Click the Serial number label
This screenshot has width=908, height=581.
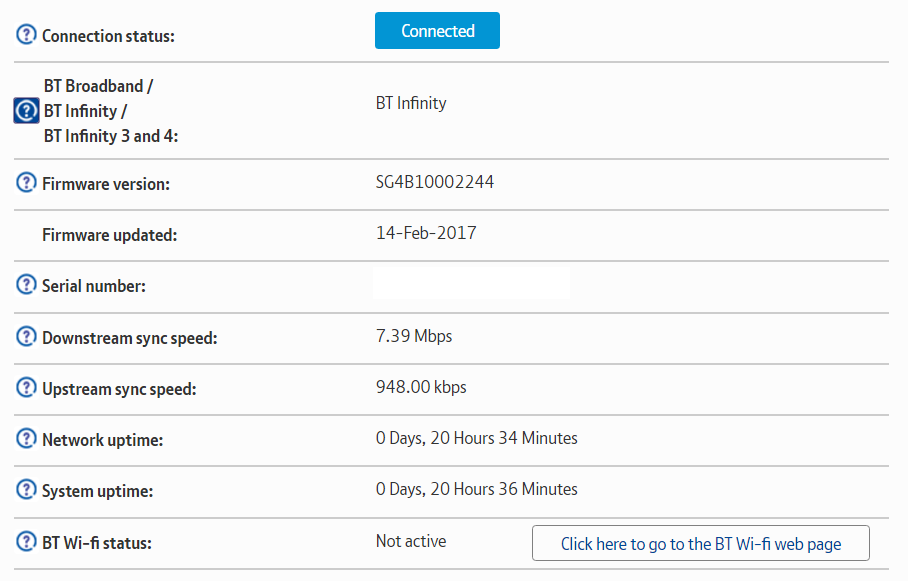[94, 286]
